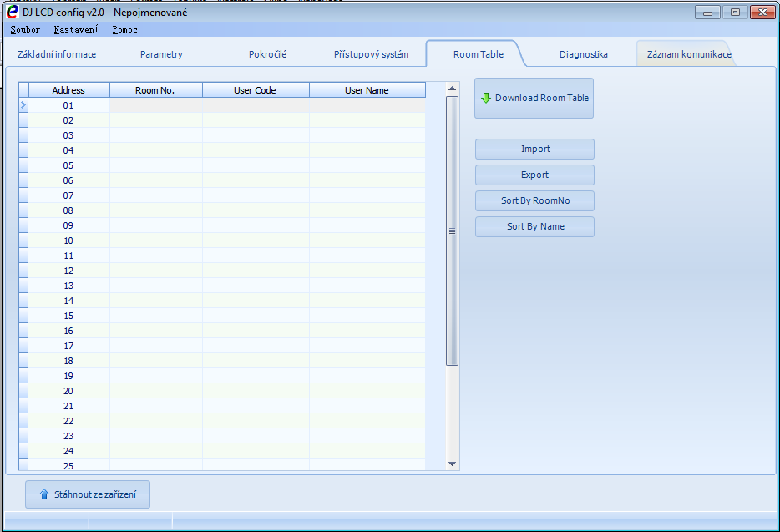The image size is (780, 532).
Task: Click the DJ LCD config app icon
Action: pos(12,12)
